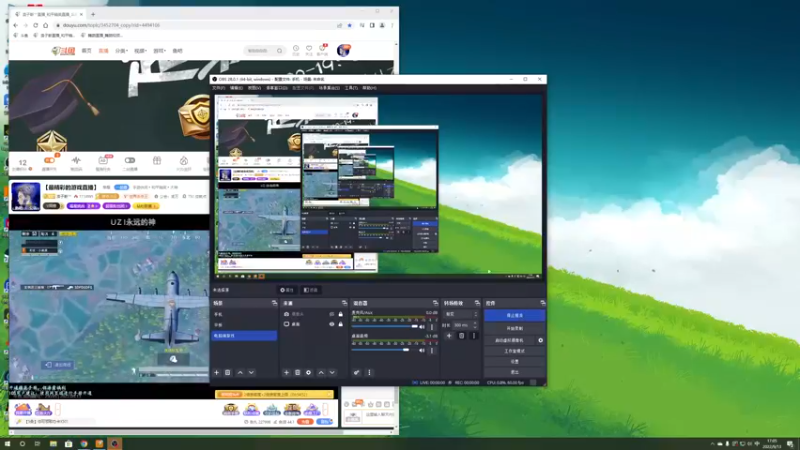This screenshot has height=450, width=800.
Task: Reload the Douyu page in browser
Action: click(35, 25)
